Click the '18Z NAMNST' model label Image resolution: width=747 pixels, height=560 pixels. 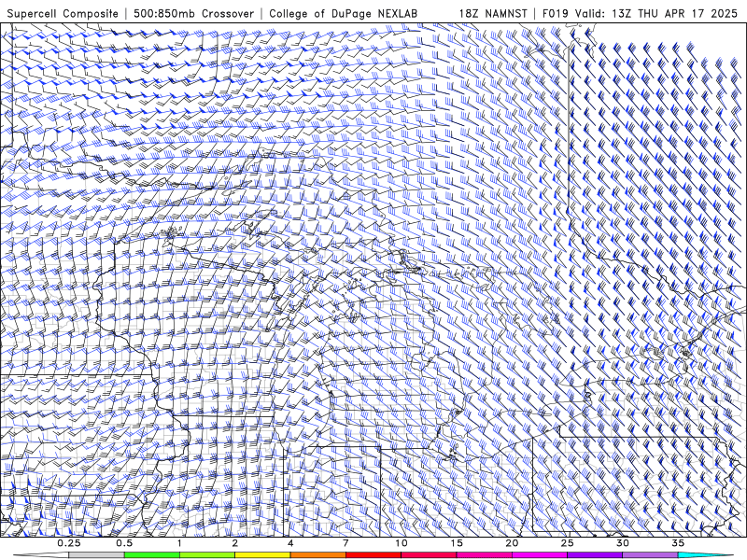(x=493, y=13)
